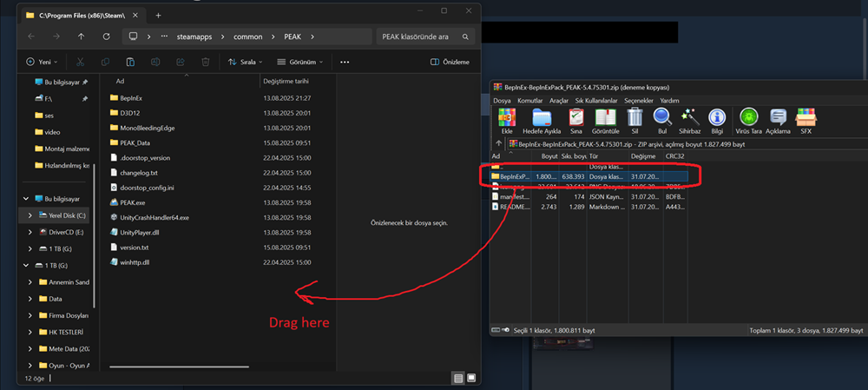
Task: Add a new Explorer tab with plus
Action: 158,16
